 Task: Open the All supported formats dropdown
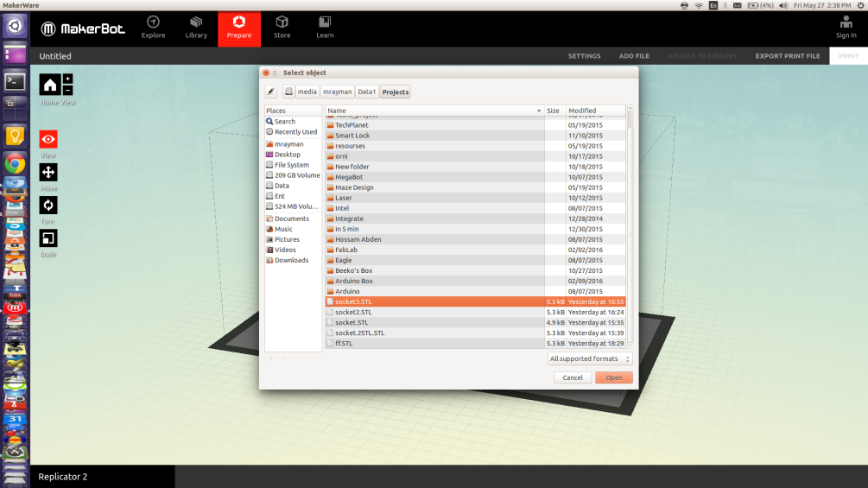coord(590,358)
